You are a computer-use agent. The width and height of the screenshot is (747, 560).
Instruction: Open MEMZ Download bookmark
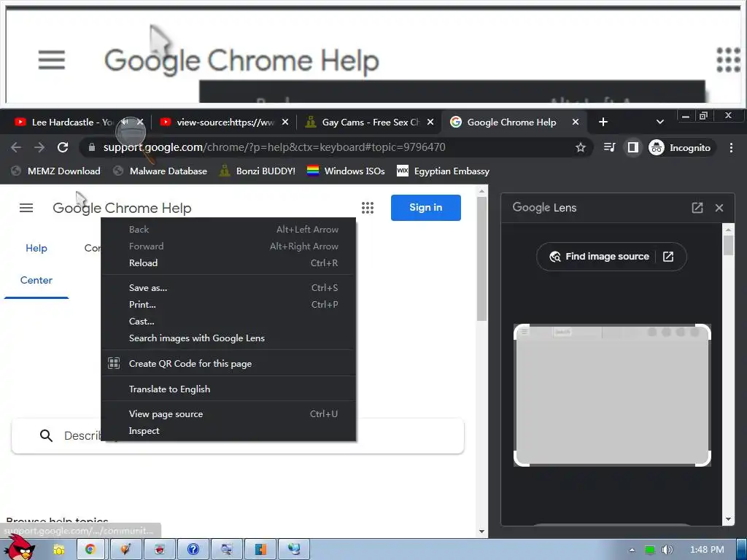[55, 171]
